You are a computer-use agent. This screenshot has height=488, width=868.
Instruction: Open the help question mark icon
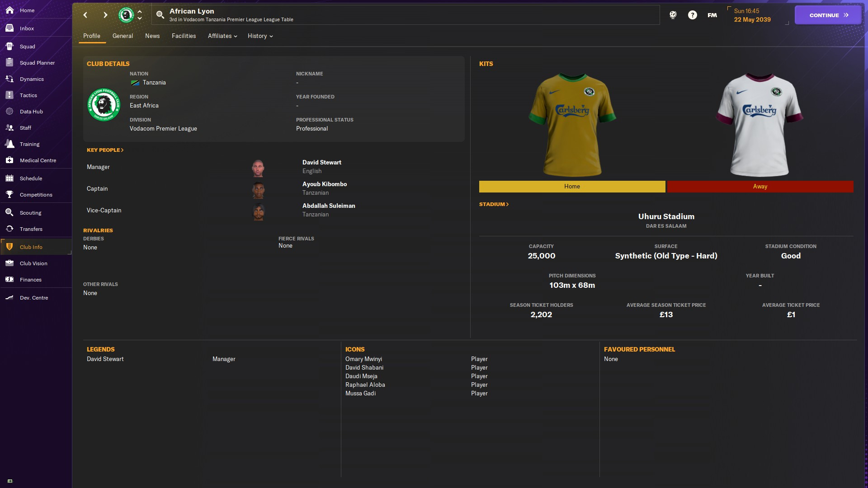tap(692, 15)
